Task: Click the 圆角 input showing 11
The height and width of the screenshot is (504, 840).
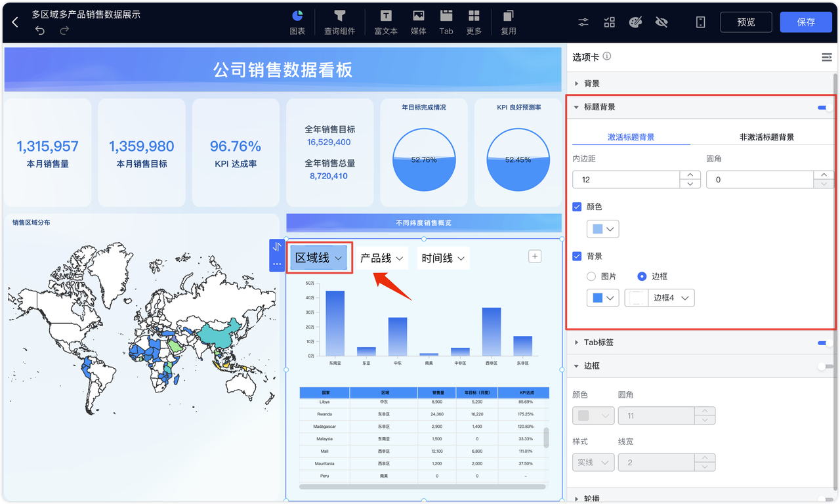Action: tap(656, 415)
